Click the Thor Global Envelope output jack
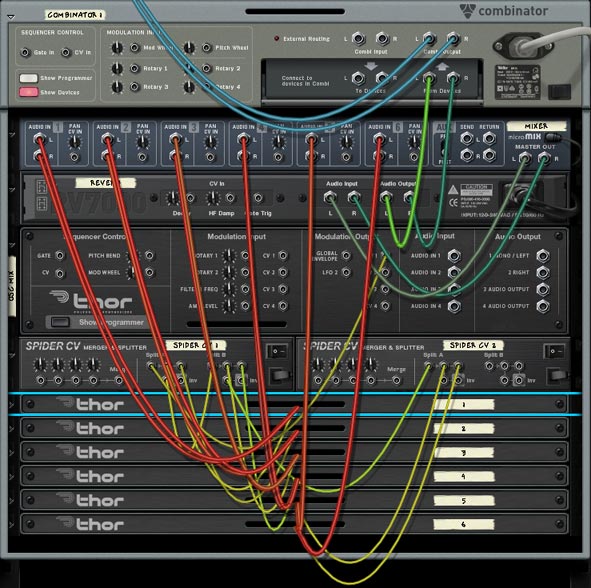 (x=346, y=256)
